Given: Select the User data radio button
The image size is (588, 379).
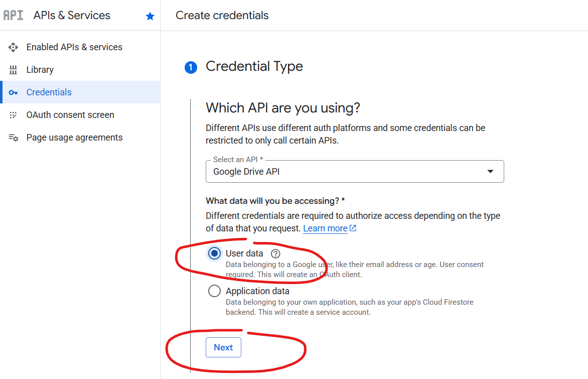Looking at the screenshot, I should coord(214,254).
